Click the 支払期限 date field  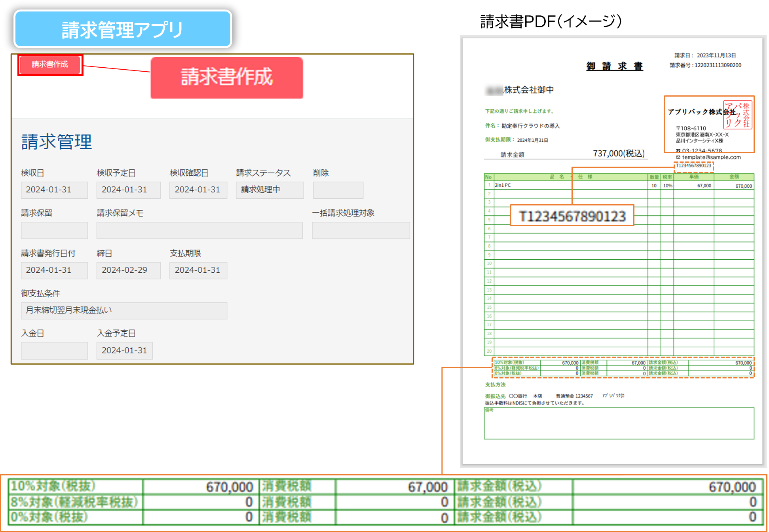tap(198, 270)
